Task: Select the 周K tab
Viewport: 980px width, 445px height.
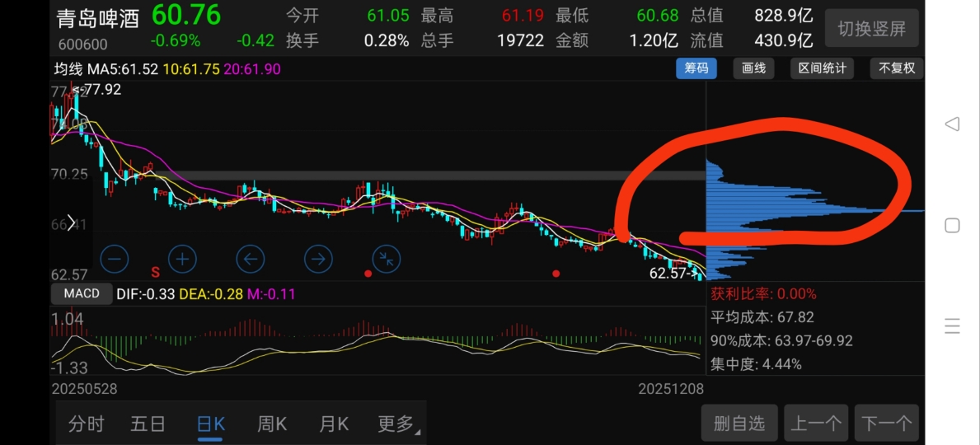Action: click(273, 424)
